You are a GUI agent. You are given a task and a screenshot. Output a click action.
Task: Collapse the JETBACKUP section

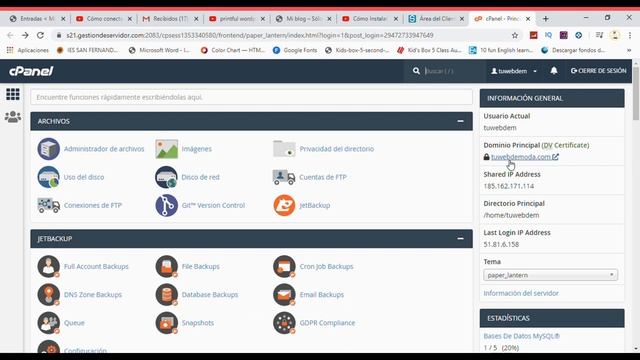point(460,239)
